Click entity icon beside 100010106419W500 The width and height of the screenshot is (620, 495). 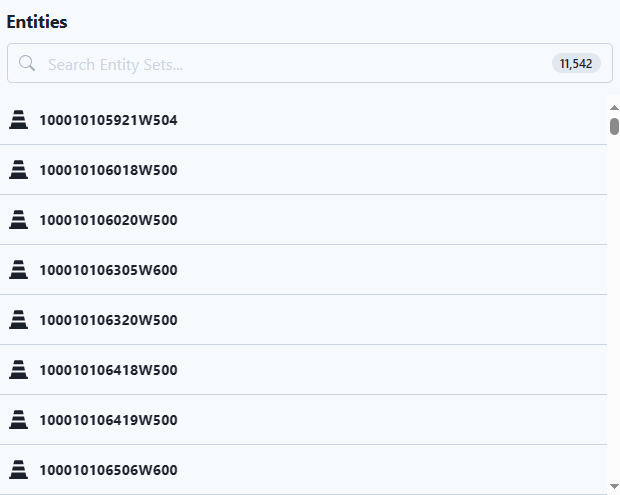pos(19,420)
